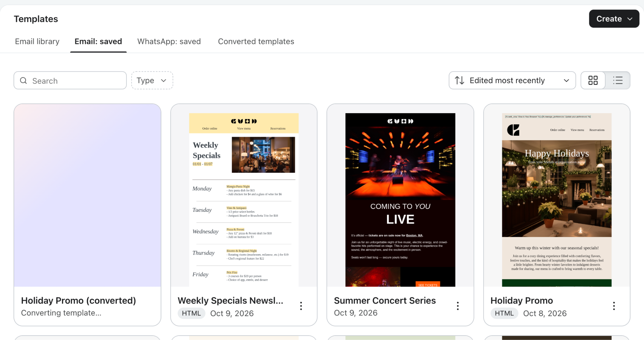Screen dimensions: 644x340
Task: Go to the Email library tab
Action: [x=37, y=41]
